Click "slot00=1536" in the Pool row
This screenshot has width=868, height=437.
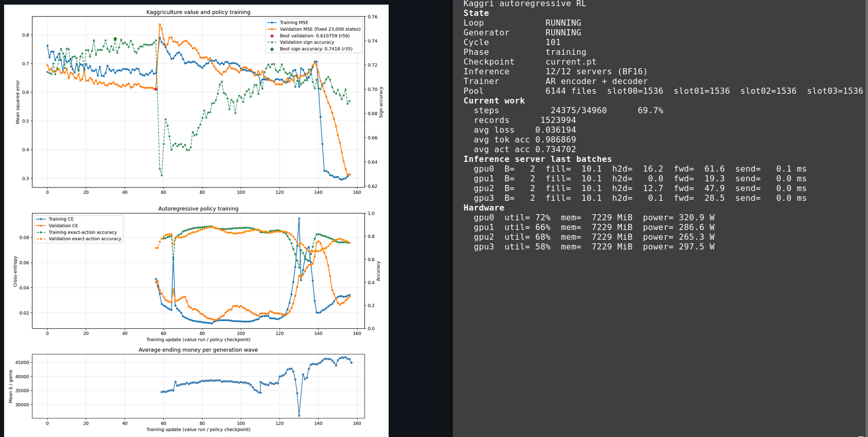pyautogui.click(x=635, y=91)
